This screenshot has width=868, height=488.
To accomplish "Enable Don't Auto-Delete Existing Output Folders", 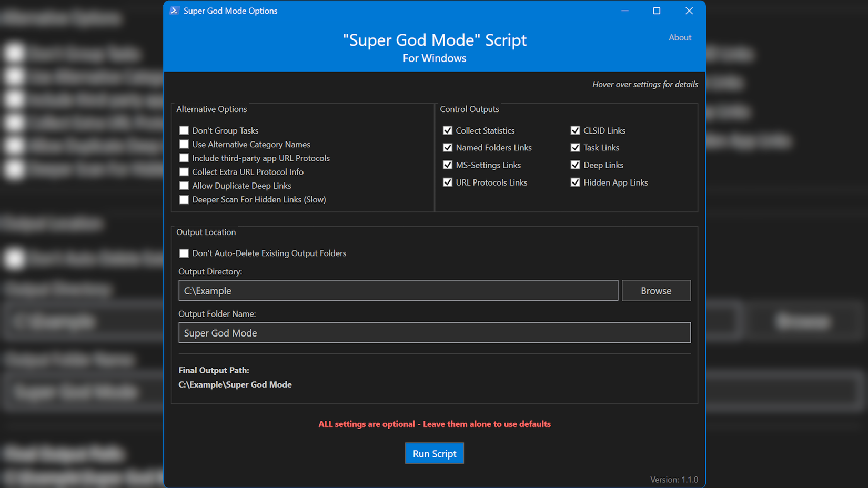I will [x=184, y=253].
